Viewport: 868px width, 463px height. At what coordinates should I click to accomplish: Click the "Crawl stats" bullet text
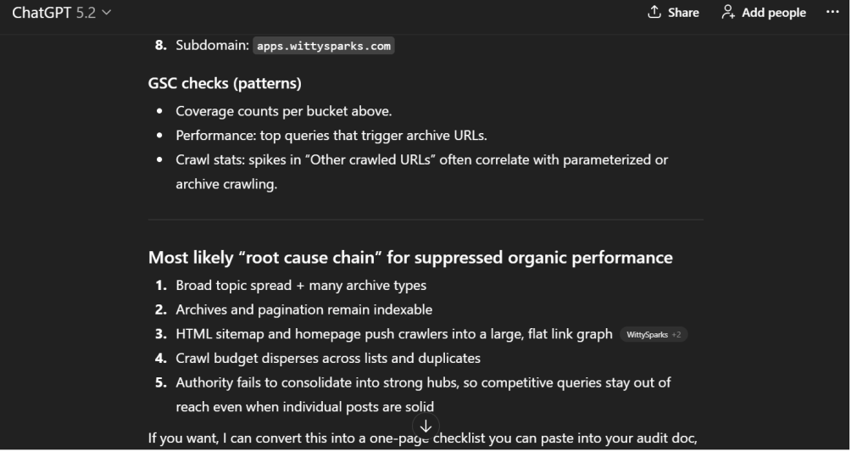(x=422, y=159)
